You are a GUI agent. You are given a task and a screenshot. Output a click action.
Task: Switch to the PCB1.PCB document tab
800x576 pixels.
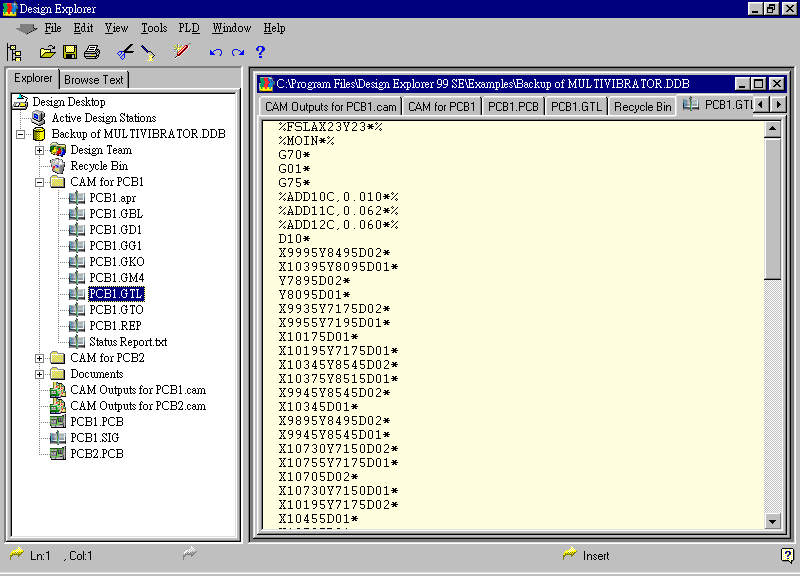(515, 104)
